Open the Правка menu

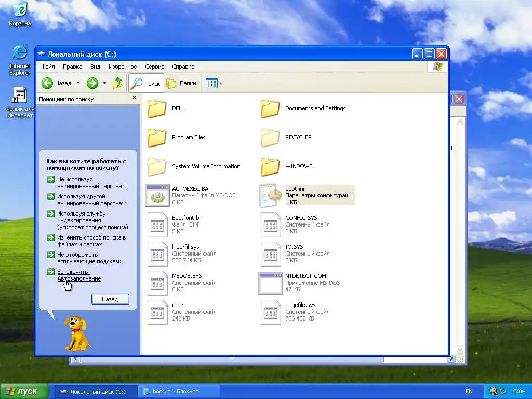(x=72, y=66)
